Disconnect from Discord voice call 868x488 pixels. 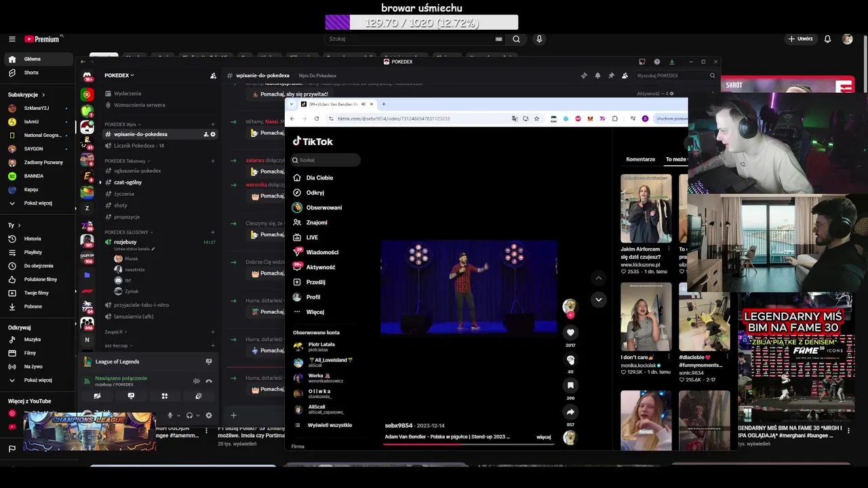point(209,381)
